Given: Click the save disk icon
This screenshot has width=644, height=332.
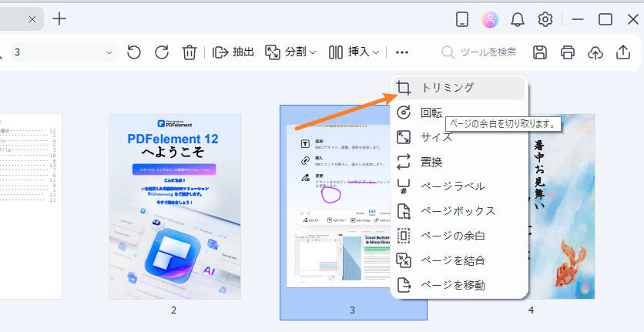Looking at the screenshot, I should 540,52.
